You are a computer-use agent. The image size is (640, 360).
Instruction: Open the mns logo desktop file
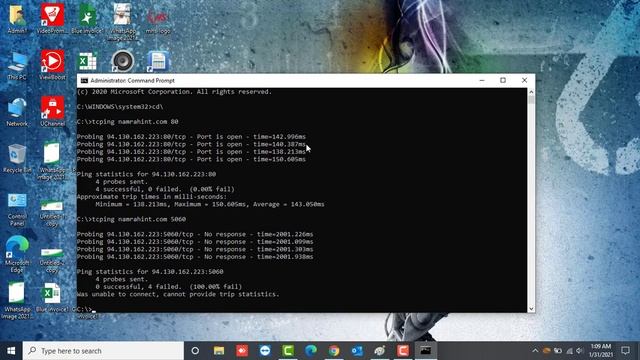[x=158, y=20]
